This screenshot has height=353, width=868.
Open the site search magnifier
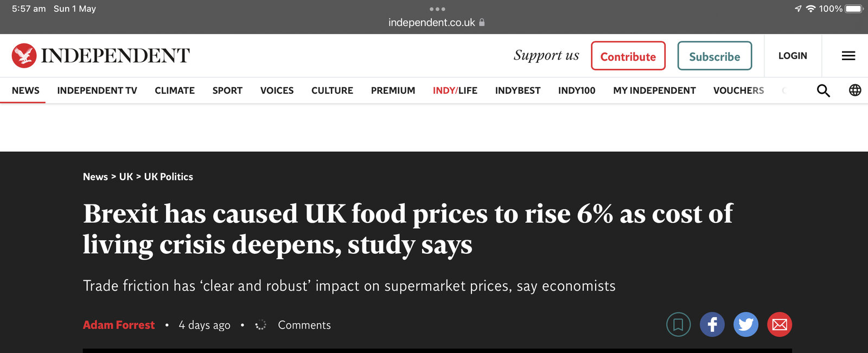823,91
